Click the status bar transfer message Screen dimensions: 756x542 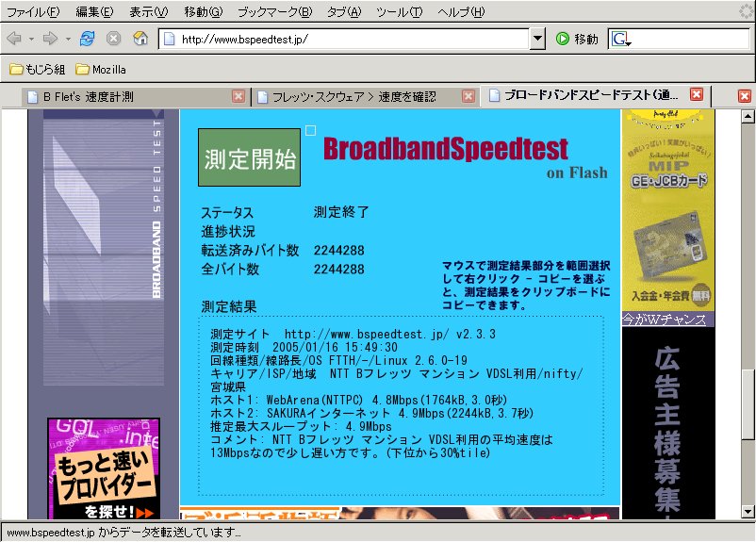[123, 533]
